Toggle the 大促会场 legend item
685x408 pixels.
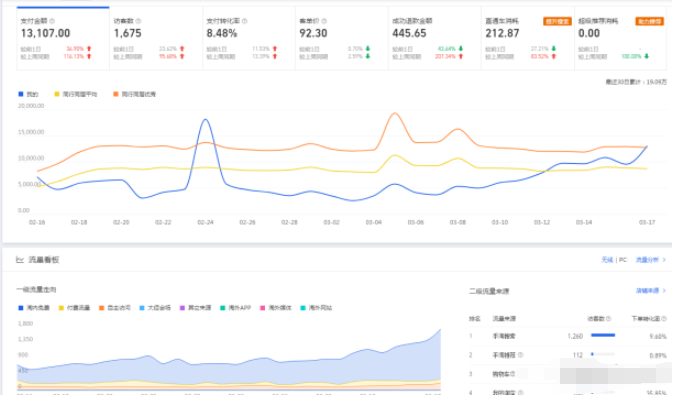point(155,308)
